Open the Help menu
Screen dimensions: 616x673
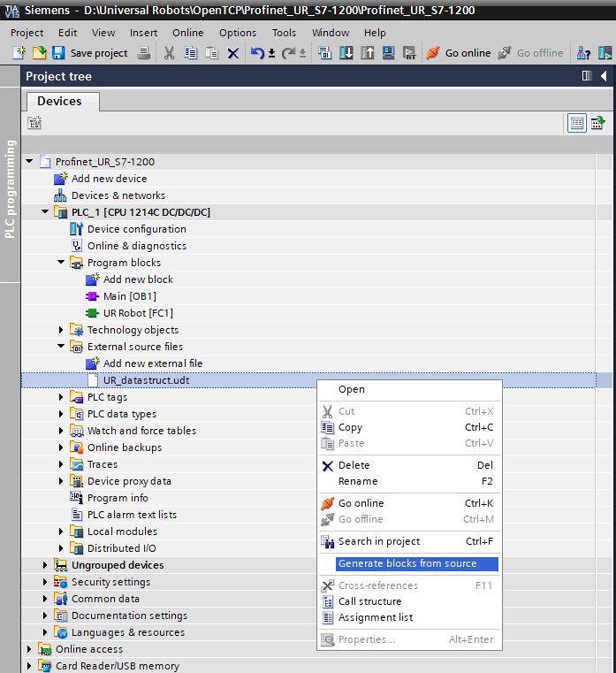point(375,33)
